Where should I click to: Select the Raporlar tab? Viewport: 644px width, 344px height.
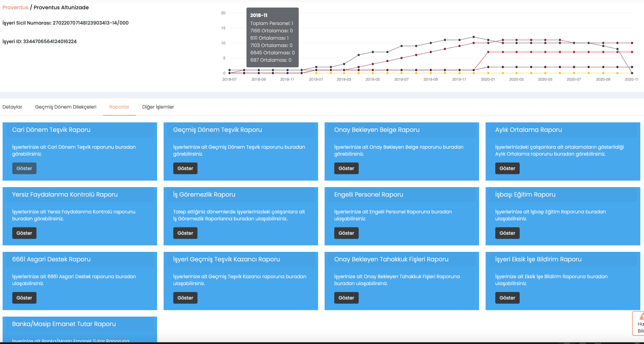tap(119, 107)
